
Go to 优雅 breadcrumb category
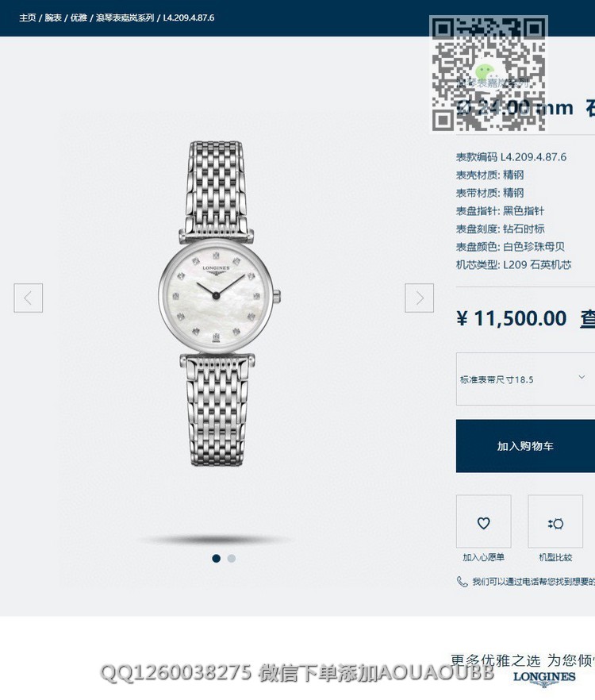(x=79, y=17)
